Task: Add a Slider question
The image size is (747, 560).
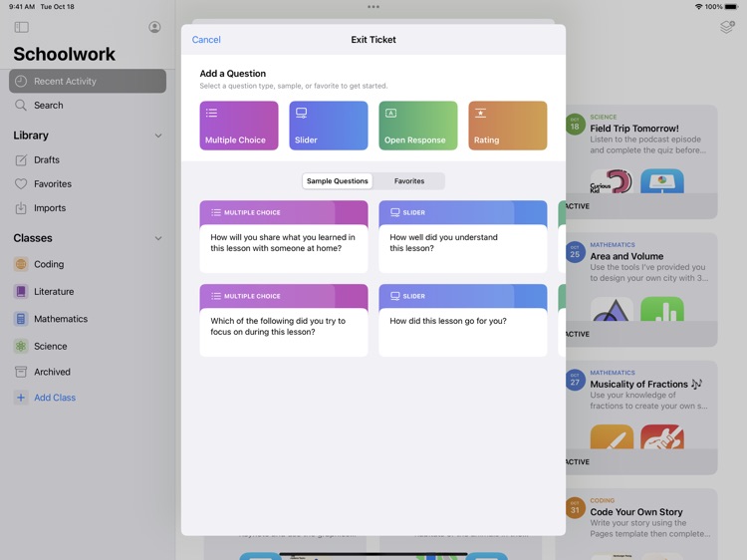Action: pos(329,126)
